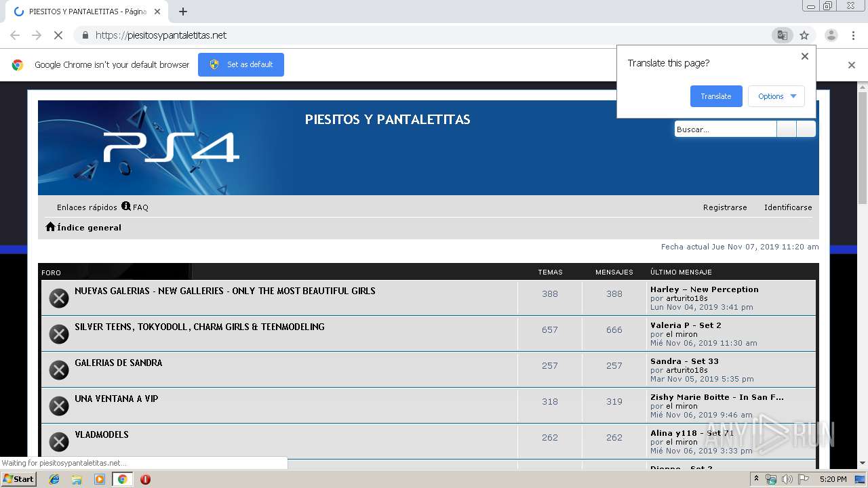Expand the Options dropdown in the translate popup
This screenshot has height=488, width=868.
coord(776,96)
